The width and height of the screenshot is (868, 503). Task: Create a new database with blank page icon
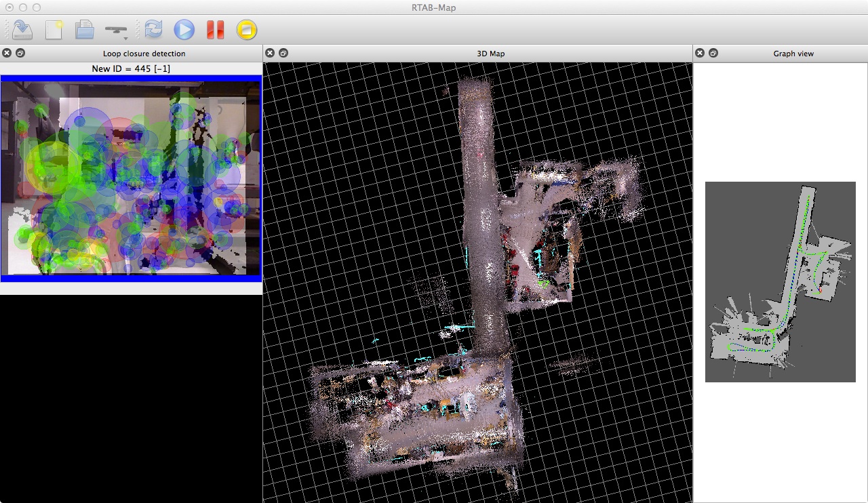coord(54,30)
